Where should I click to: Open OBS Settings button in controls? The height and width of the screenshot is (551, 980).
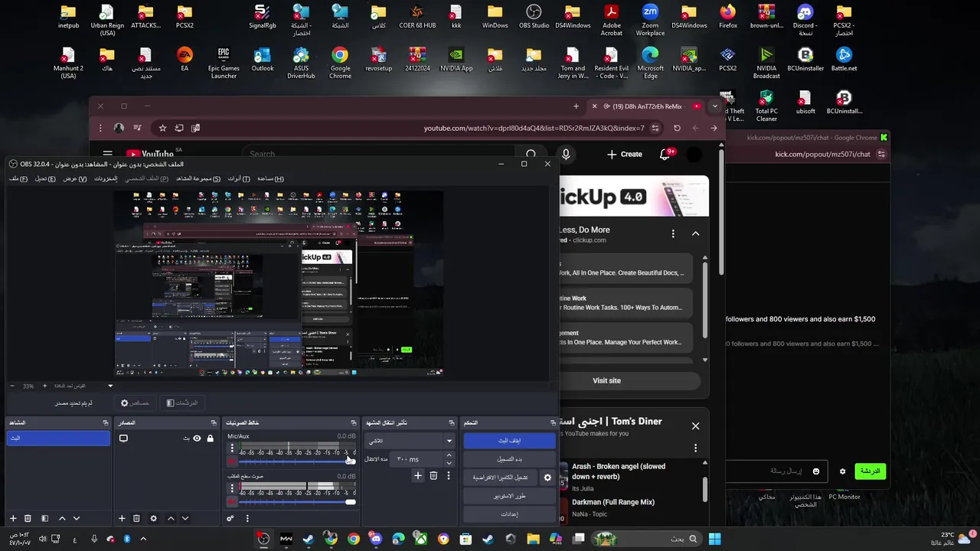click(509, 514)
